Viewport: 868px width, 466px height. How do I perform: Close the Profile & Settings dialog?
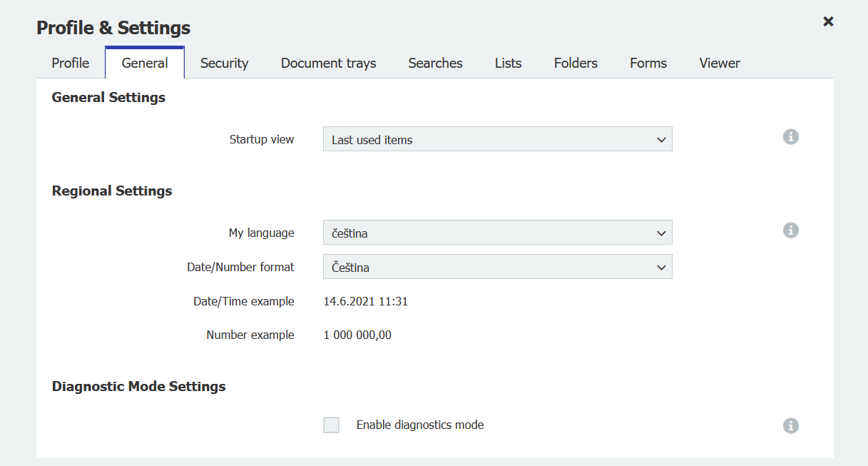828,21
